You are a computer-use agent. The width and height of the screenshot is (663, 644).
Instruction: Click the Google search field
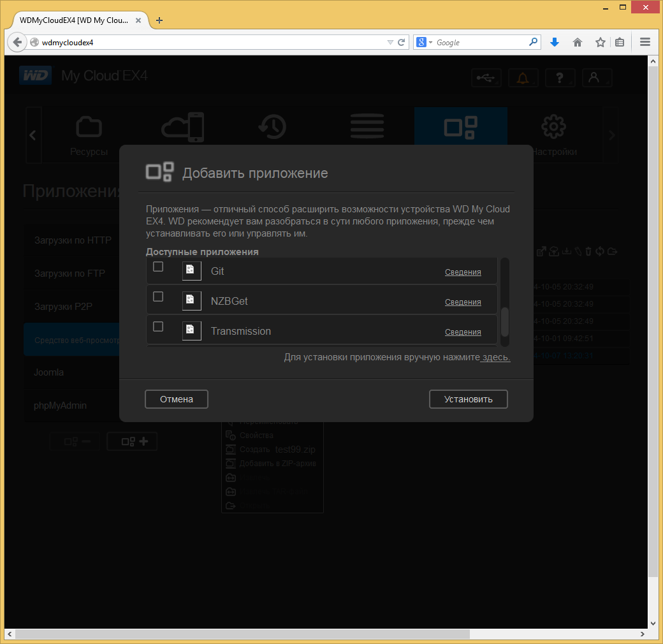[x=481, y=42]
